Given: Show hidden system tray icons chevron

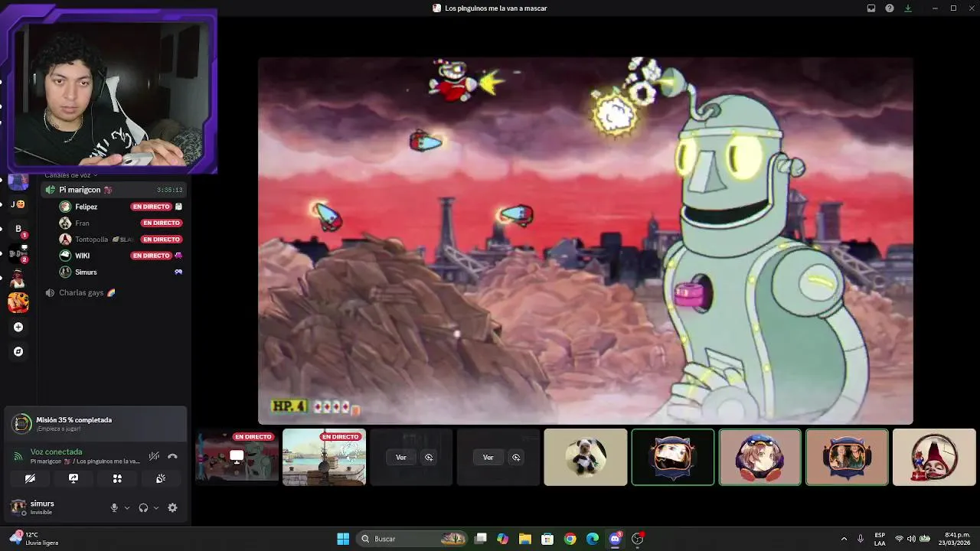Looking at the screenshot, I should (x=844, y=539).
